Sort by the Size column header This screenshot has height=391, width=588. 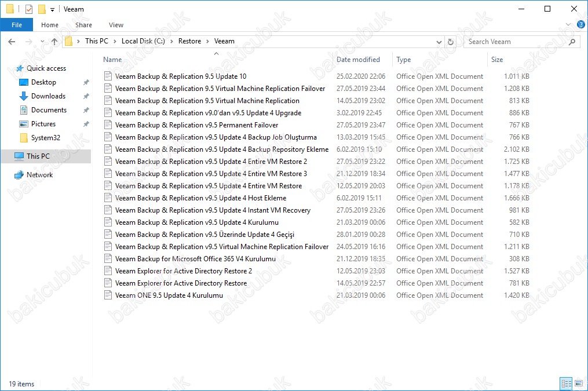pyautogui.click(x=497, y=60)
